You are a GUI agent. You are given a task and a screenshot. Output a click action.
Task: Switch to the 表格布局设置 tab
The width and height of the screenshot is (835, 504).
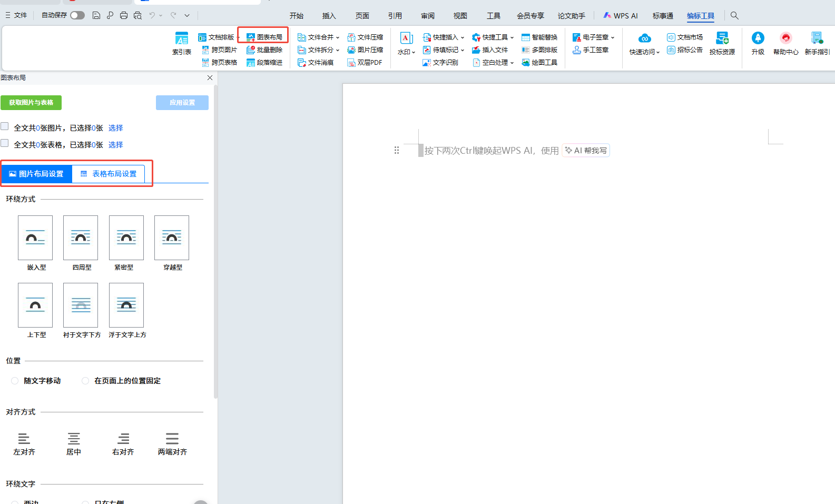click(x=109, y=174)
